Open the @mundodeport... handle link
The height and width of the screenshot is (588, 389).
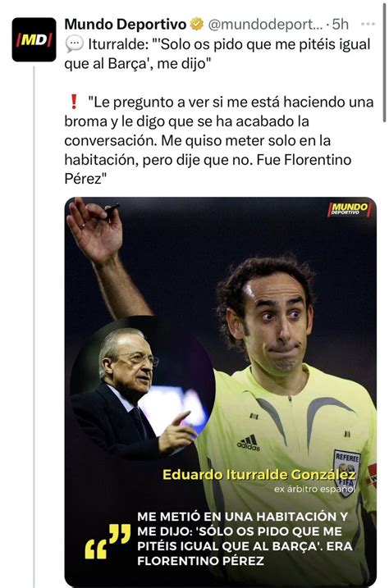click(265, 25)
